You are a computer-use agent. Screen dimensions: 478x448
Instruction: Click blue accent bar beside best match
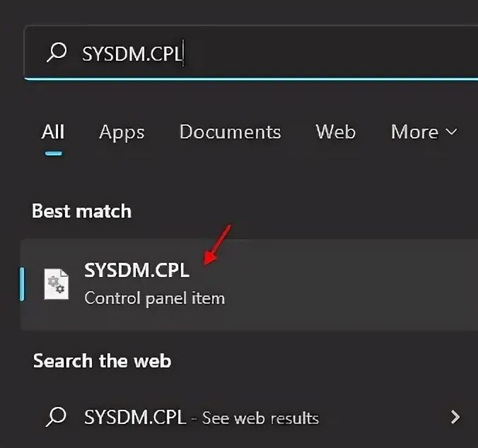point(22,284)
